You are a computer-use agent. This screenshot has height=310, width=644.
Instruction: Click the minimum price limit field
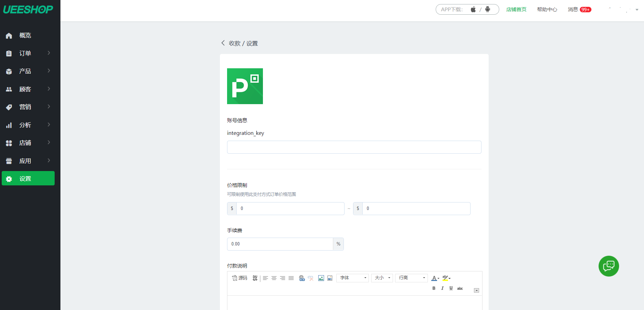pos(290,209)
